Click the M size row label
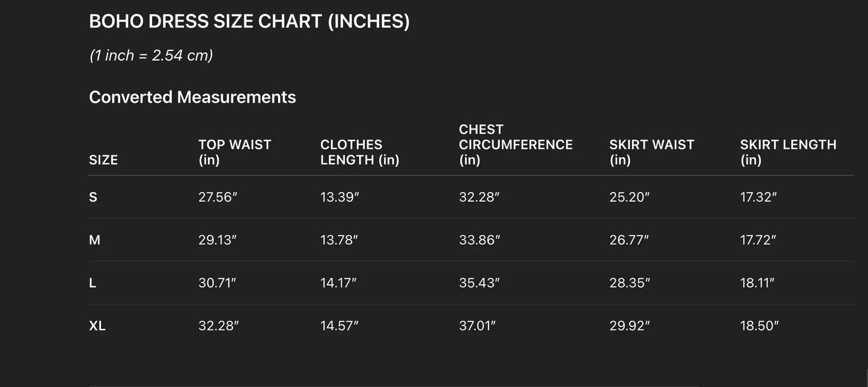Viewport: 868px width, 387px height. point(95,240)
